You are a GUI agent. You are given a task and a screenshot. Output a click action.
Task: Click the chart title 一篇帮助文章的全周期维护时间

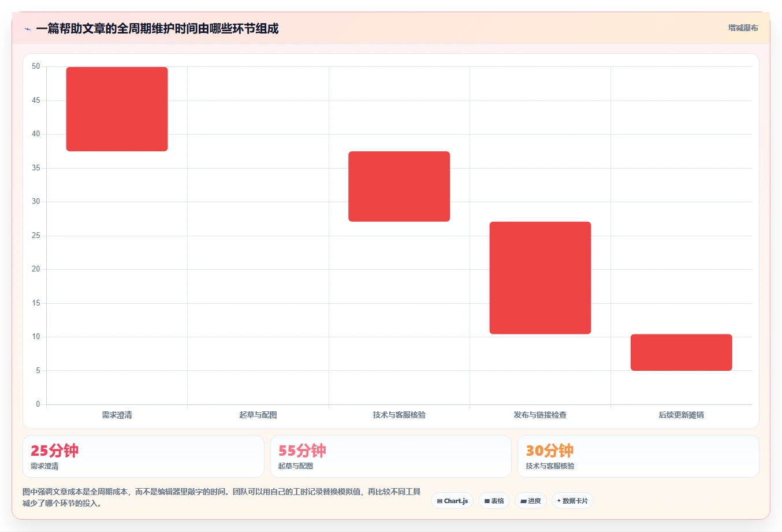[x=157, y=28]
